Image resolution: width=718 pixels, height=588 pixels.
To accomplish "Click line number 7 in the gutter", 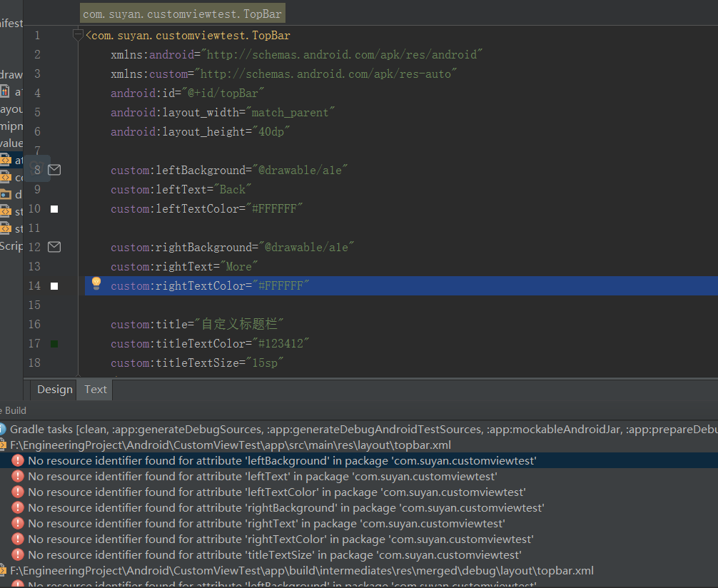I will pos(38,150).
